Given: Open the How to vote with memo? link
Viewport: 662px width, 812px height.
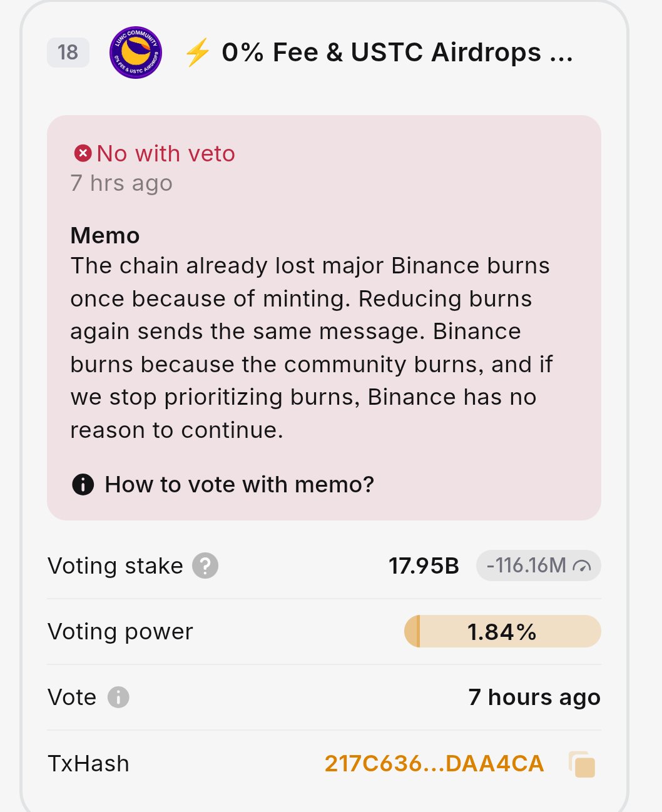Looking at the screenshot, I should coord(239,484).
